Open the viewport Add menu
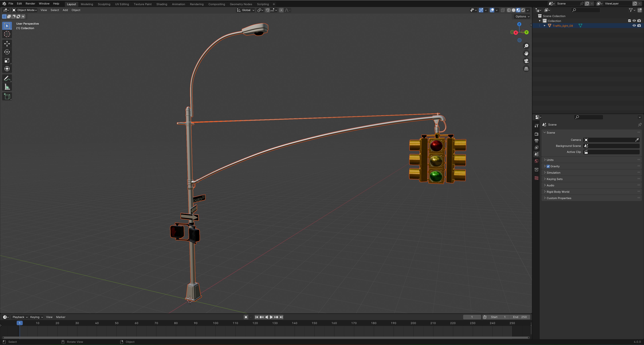This screenshot has height=345, width=644. click(x=65, y=10)
